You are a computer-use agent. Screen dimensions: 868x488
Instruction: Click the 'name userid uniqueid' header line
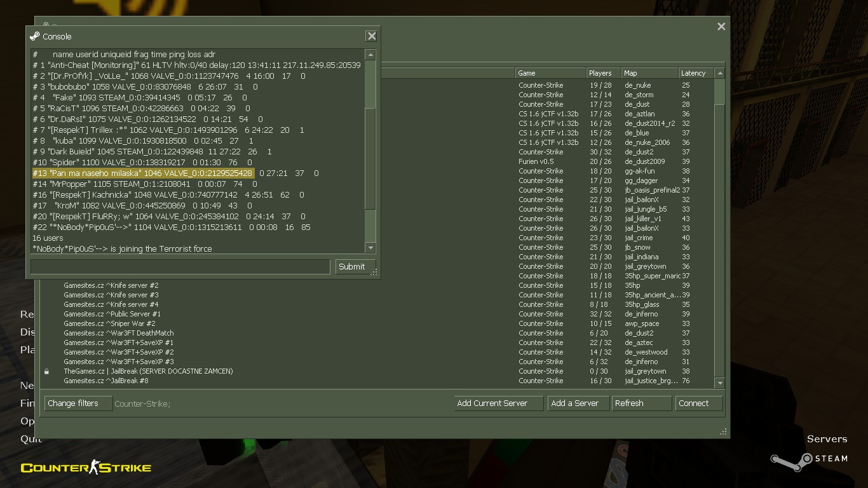[x=124, y=54]
